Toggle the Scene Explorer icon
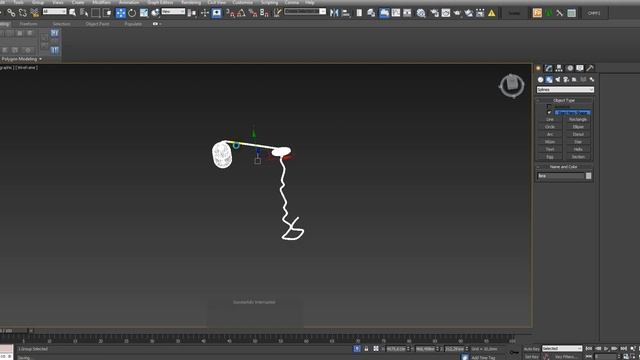 (x=359, y=13)
